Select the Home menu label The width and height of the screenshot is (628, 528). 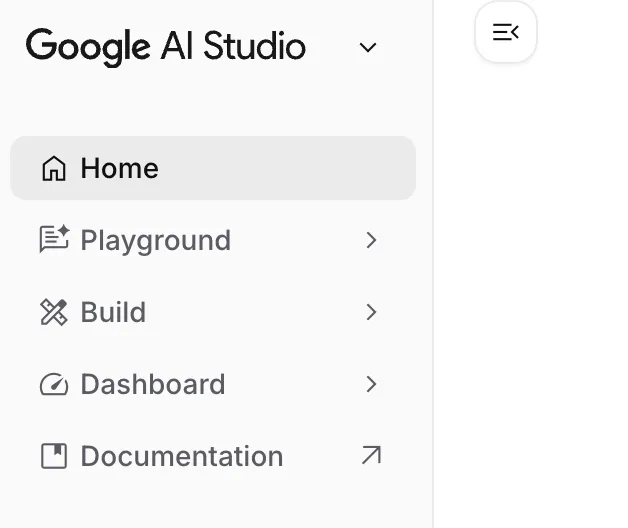click(x=120, y=168)
